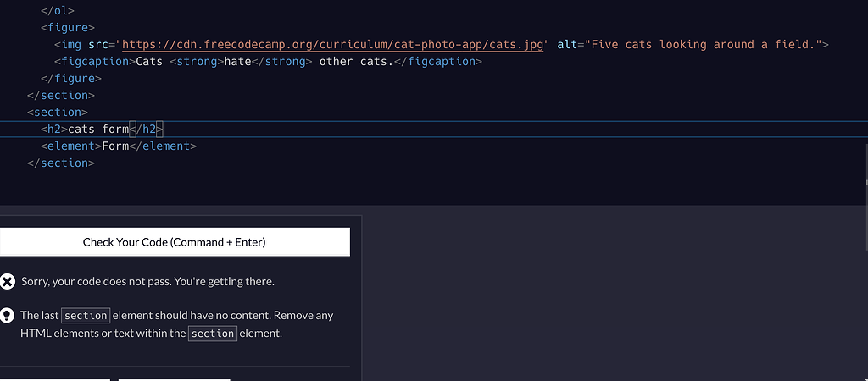Click the error X icon beside Sorry message
The height and width of the screenshot is (381, 868).
[x=8, y=281]
